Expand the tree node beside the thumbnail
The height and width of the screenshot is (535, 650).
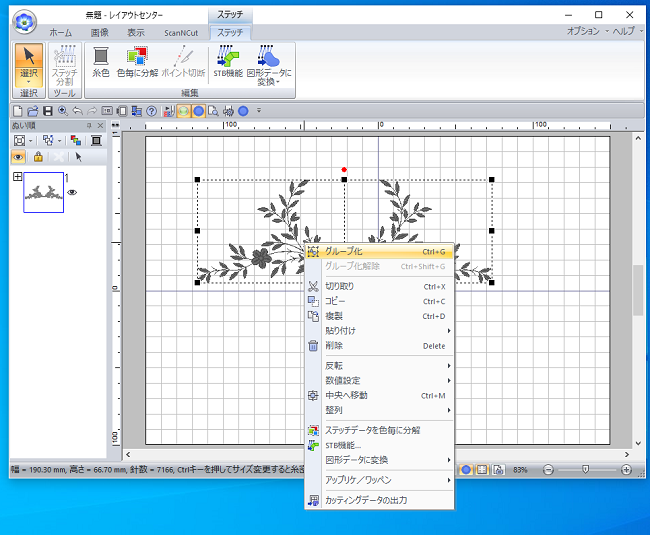click(17, 177)
